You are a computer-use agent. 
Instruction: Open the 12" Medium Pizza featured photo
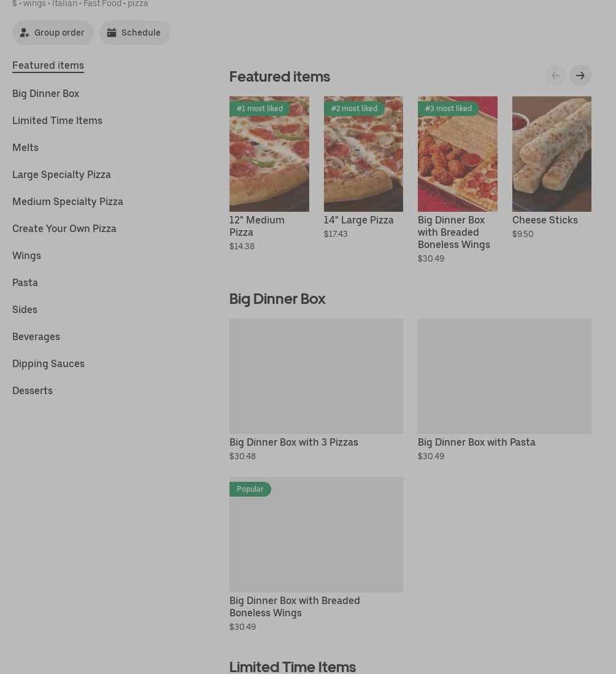point(269,154)
